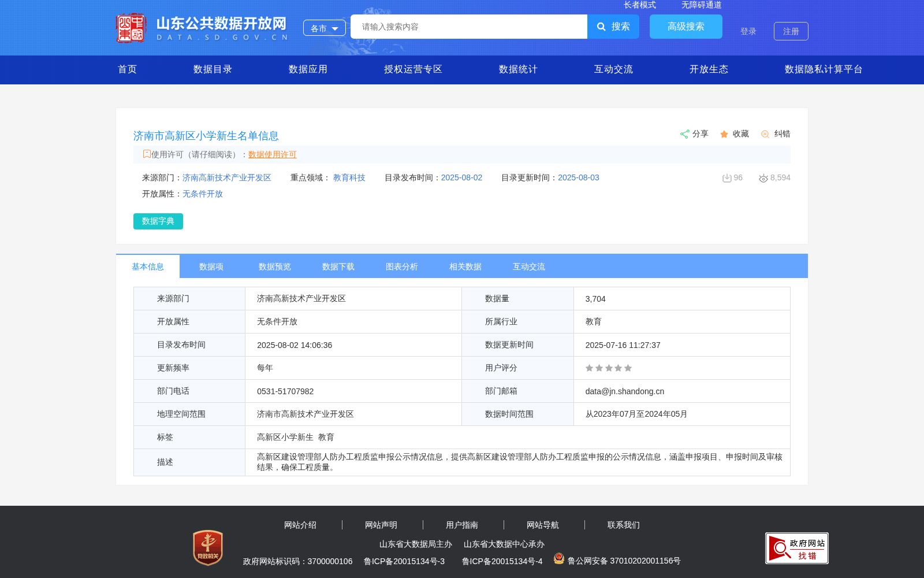This screenshot has width=924, height=578.
Task: Click the tag 高新区小学新生
Action: pos(285,438)
